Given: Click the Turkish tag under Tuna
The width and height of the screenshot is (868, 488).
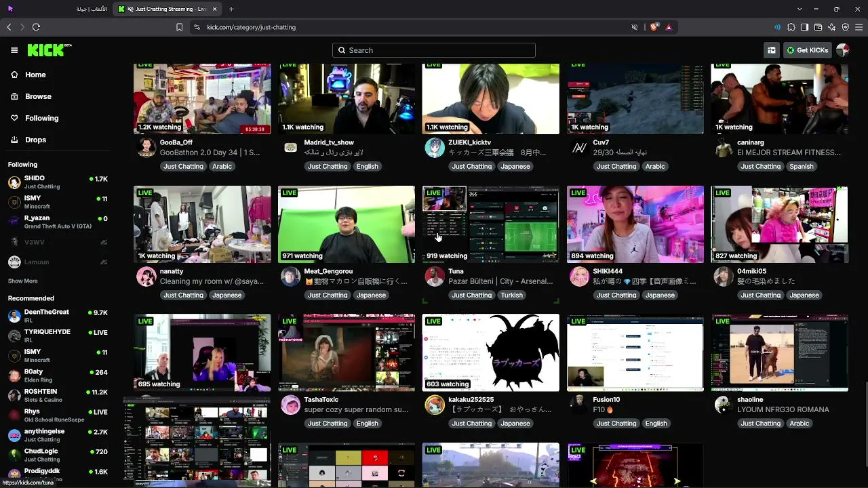Looking at the screenshot, I should point(511,295).
